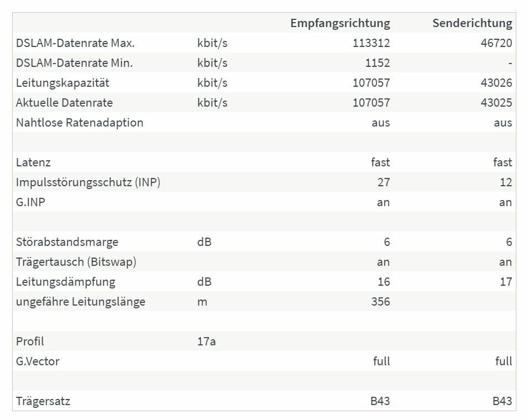528x420 pixels.
Task: Click the 356 line length value
Action: point(380,302)
